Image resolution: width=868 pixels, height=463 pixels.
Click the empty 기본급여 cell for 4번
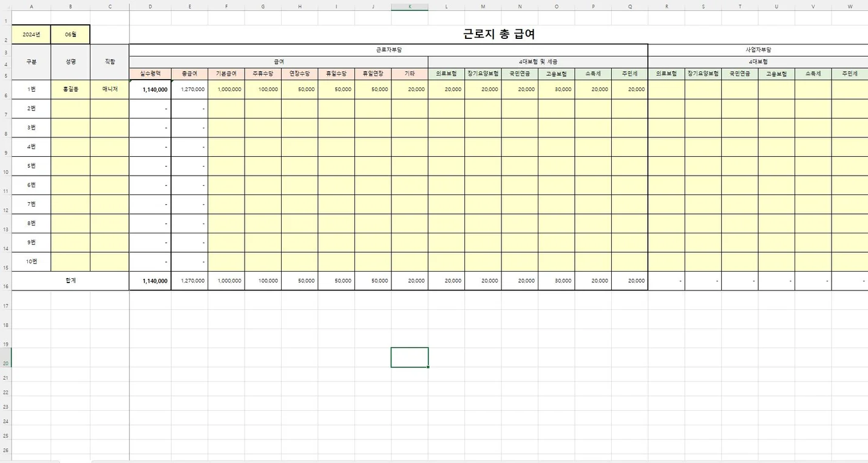[x=226, y=147]
